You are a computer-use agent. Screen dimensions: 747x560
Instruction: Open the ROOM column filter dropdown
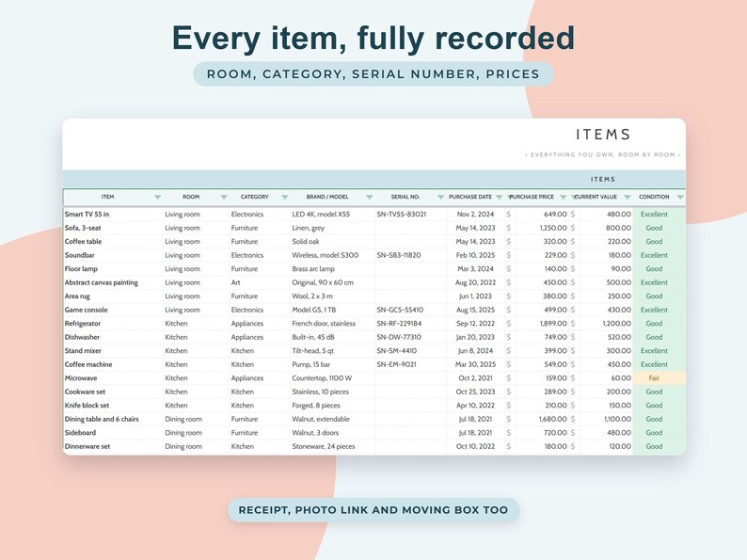tap(224, 198)
